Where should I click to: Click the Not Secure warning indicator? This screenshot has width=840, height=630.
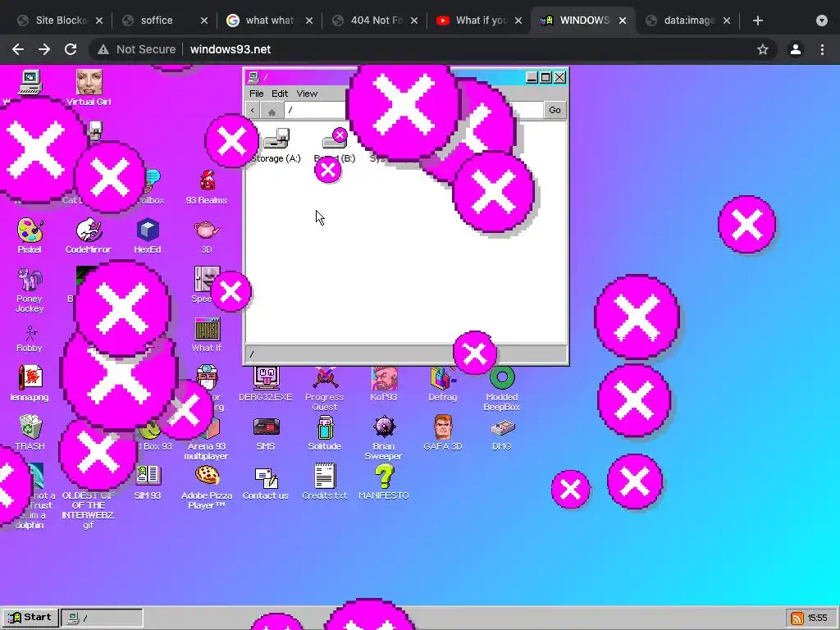(x=136, y=49)
